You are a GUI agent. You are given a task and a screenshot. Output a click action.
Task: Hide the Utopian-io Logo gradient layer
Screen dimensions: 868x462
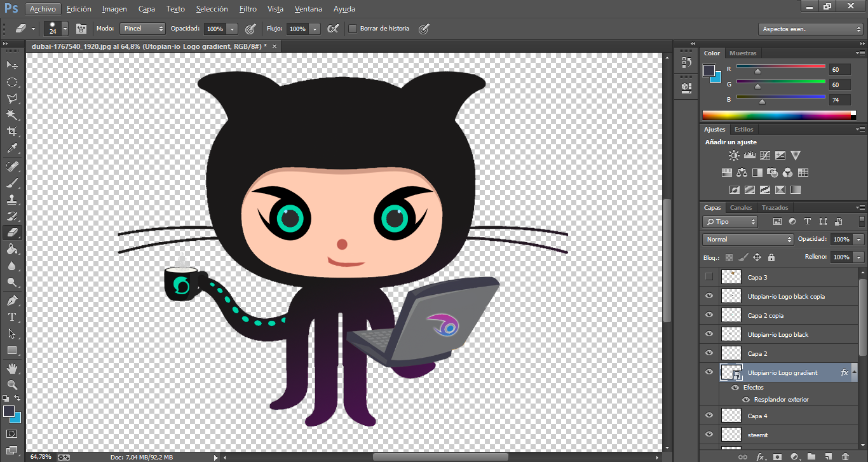pyautogui.click(x=709, y=372)
